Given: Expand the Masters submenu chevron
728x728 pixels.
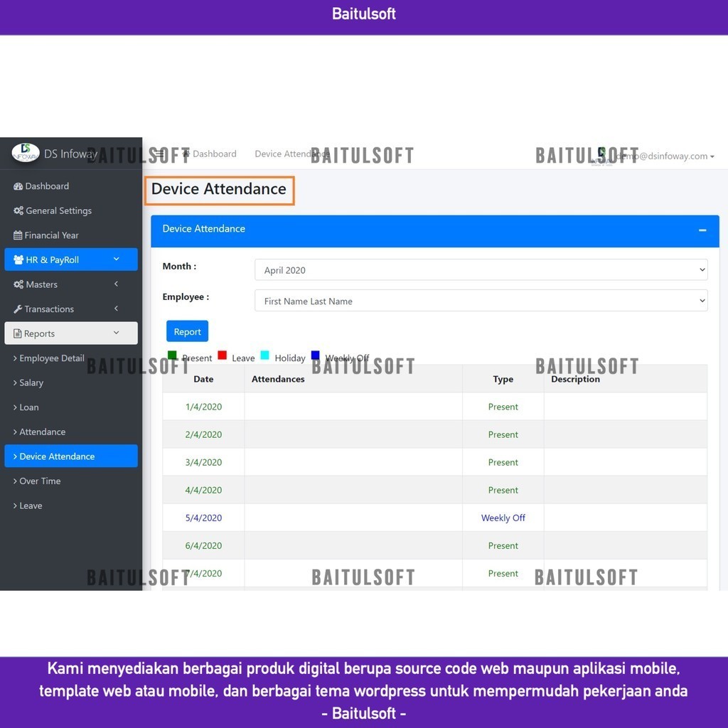Looking at the screenshot, I should pyautogui.click(x=116, y=284).
